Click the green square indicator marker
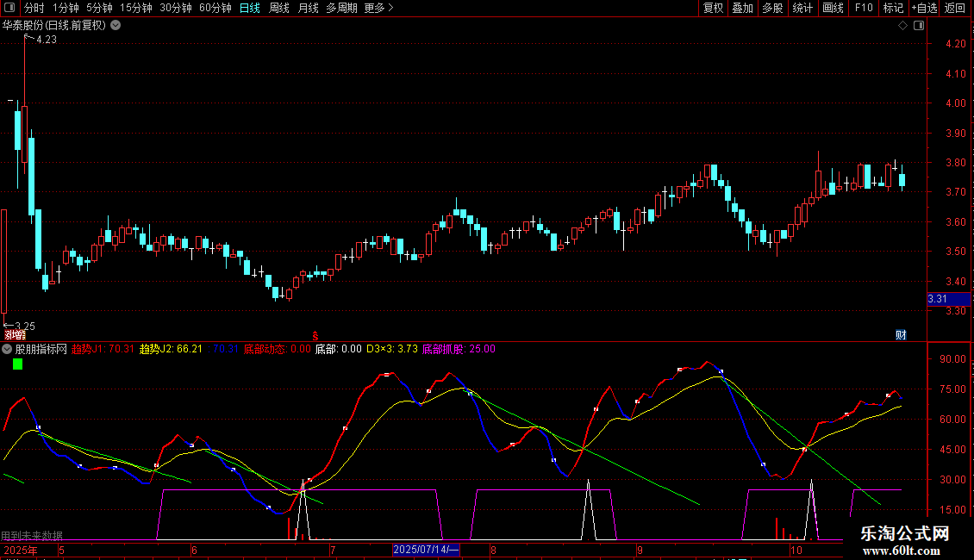The height and width of the screenshot is (560, 974). pyautogui.click(x=17, y=364)
